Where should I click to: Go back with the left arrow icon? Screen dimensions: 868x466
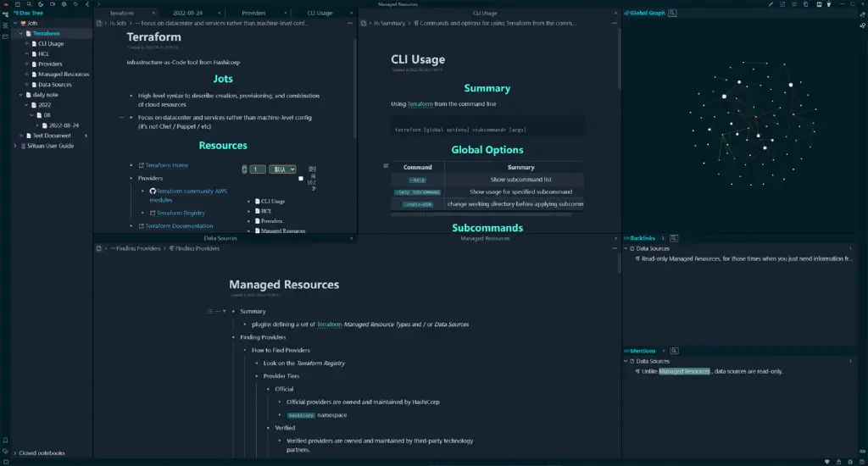(x=87, y=4)
